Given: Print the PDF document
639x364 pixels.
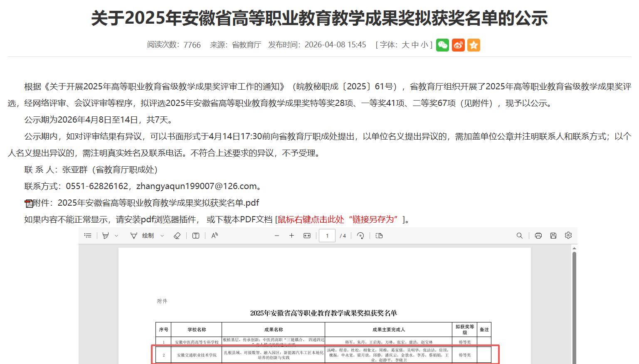Looking at the screenshot, I should [538, 236].
